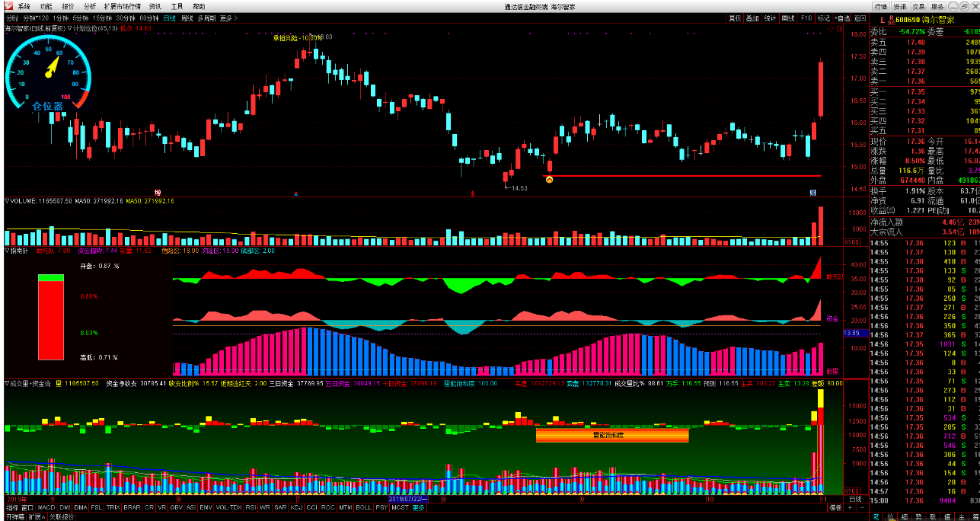Click the 量能饱和度 orange bar
The image size is (980, 521).
click(612, 435)
